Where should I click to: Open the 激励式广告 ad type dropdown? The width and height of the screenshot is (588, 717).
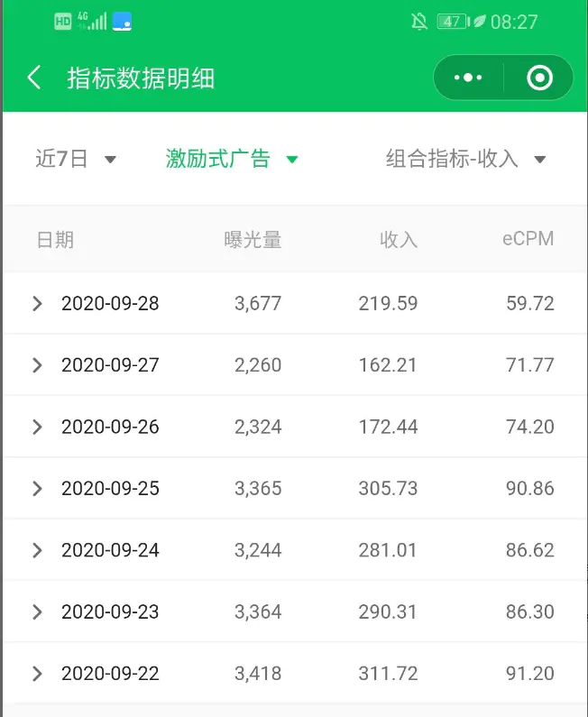pos(232,159)
